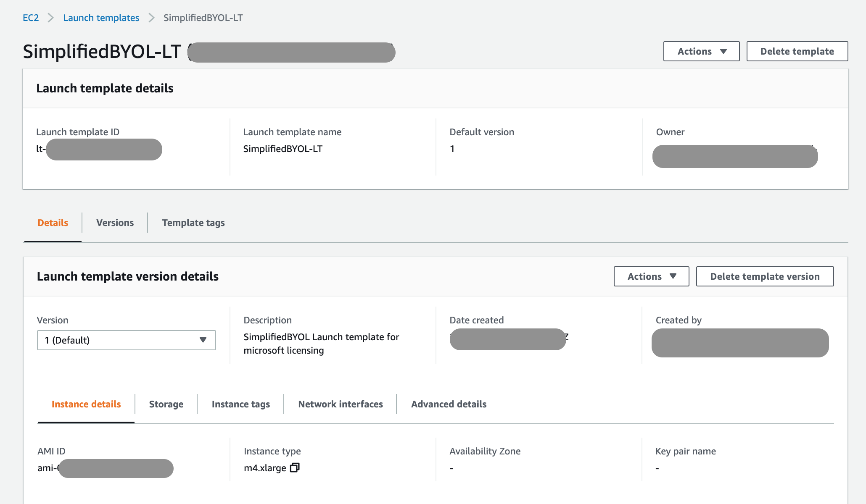This screenshot has width=866, height=504.
Task: Navigate to Launch templates breadcrumb
Action: click(101, 18)
